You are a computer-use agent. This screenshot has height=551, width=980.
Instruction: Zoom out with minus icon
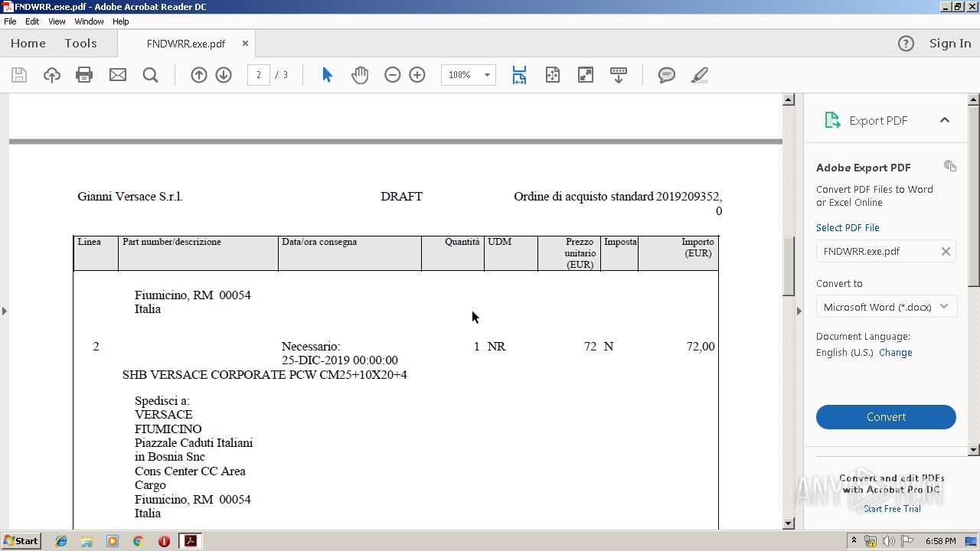point(393,75)
